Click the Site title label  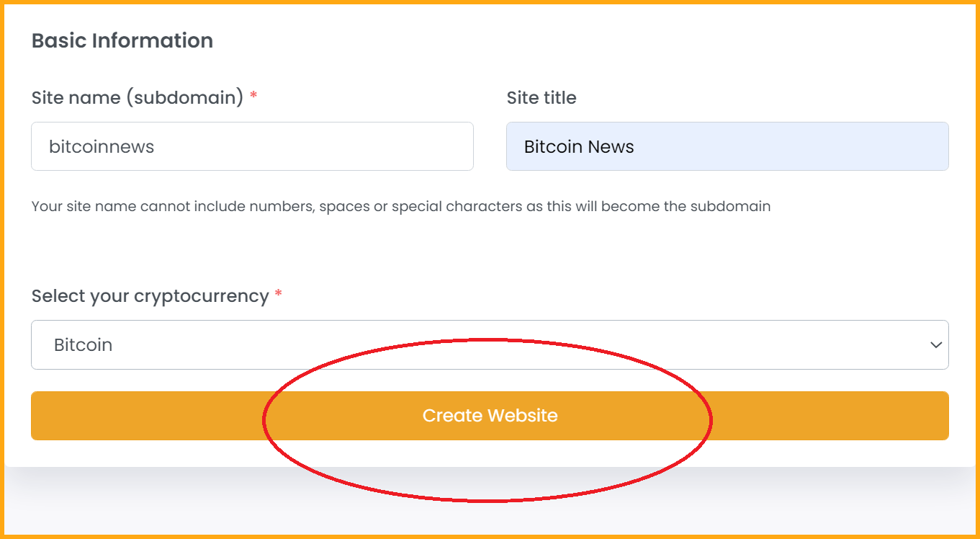pos(541,97)
